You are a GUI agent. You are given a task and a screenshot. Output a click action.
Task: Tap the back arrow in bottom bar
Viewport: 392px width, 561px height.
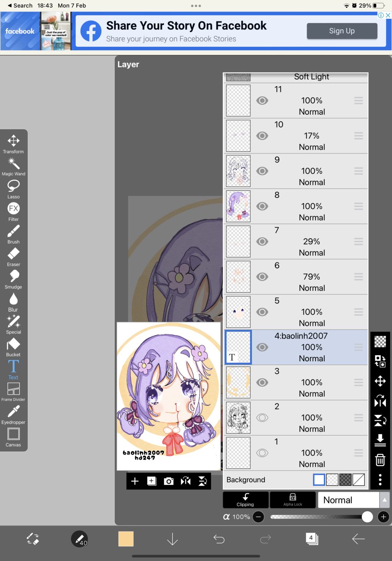click(358, 539)
